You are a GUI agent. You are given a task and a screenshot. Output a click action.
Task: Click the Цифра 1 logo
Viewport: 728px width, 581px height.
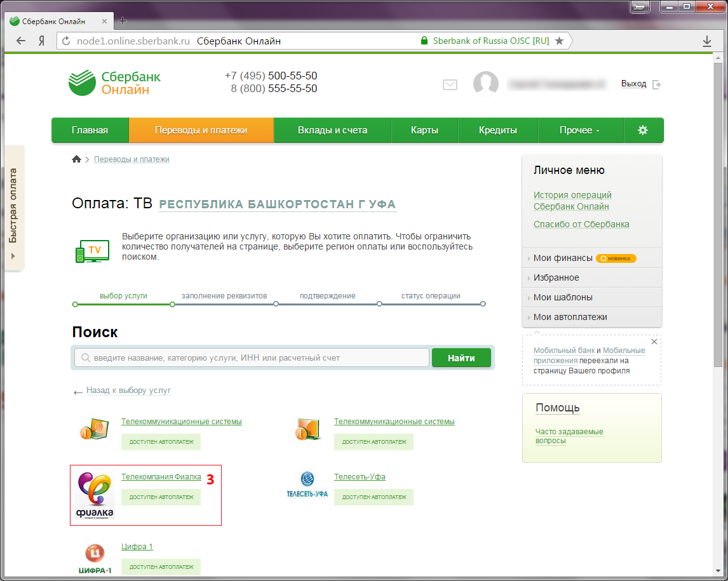95,558
